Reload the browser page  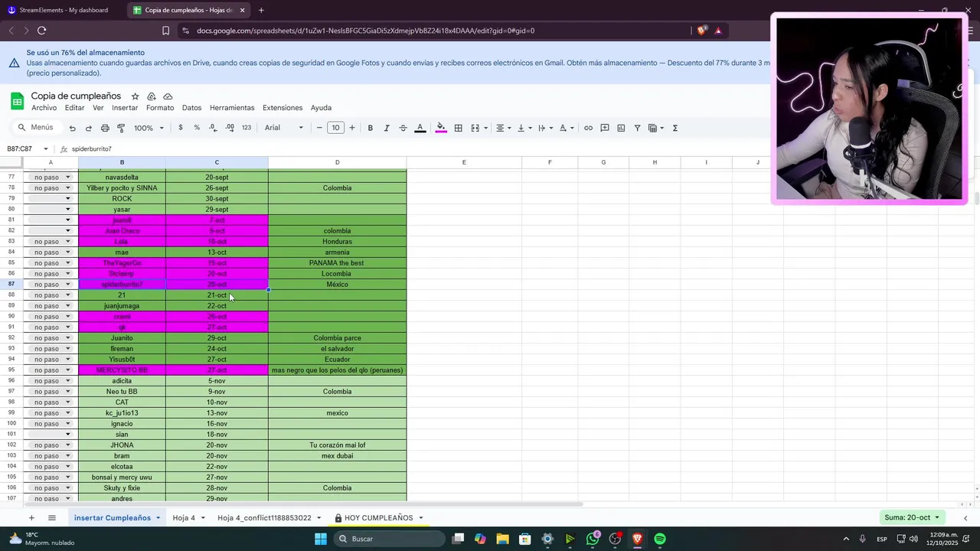point(41,31)
